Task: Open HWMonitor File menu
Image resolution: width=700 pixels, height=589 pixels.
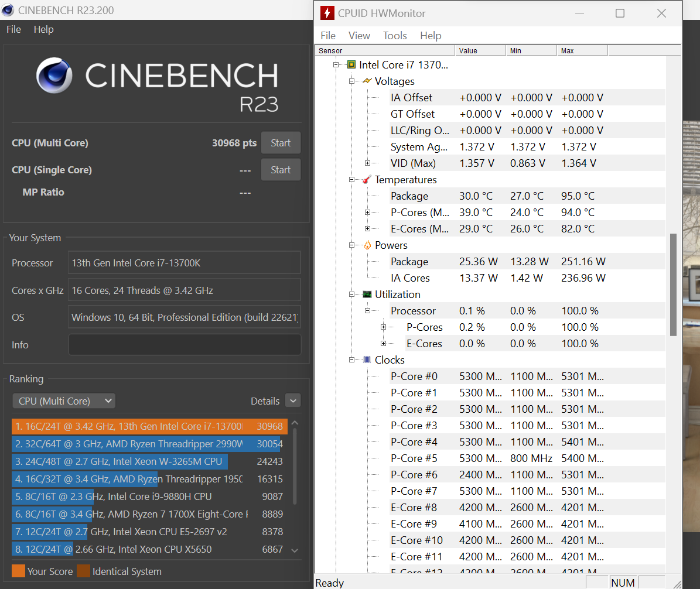Action: pyautogui.click(x=328, y=35)
